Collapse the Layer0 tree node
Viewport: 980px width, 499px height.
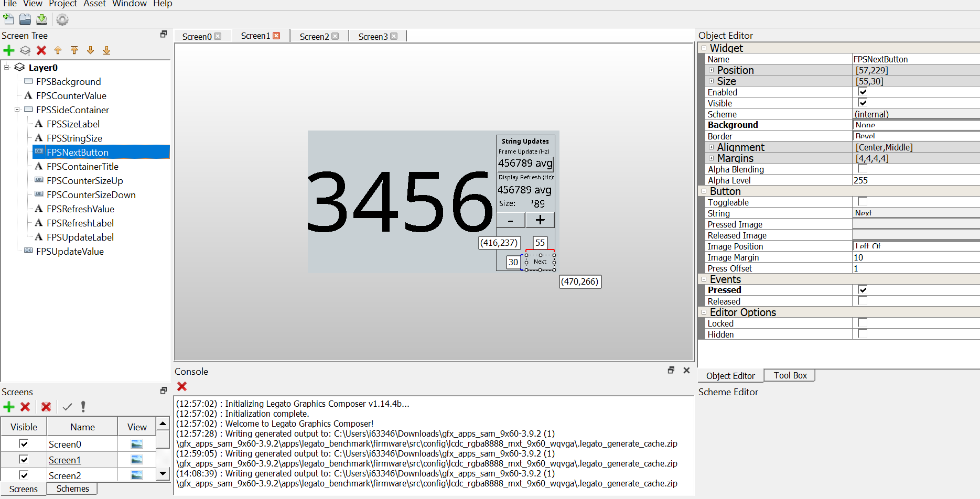7,67
